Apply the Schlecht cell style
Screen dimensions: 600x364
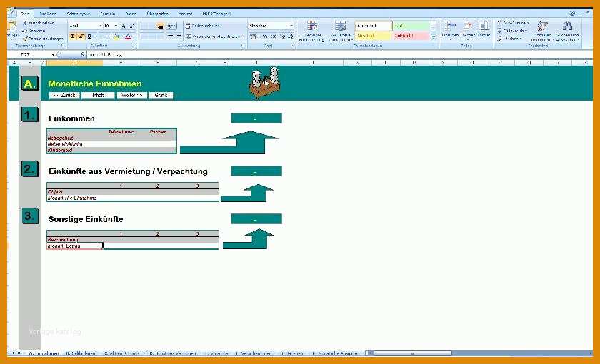click(x=411, y=36)
